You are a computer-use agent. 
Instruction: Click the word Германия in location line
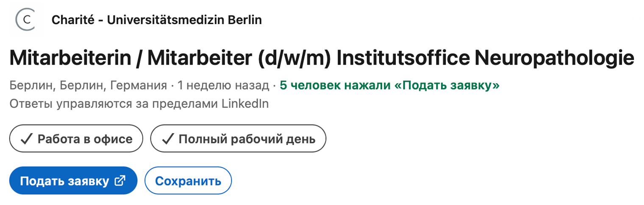click(138, 86)
